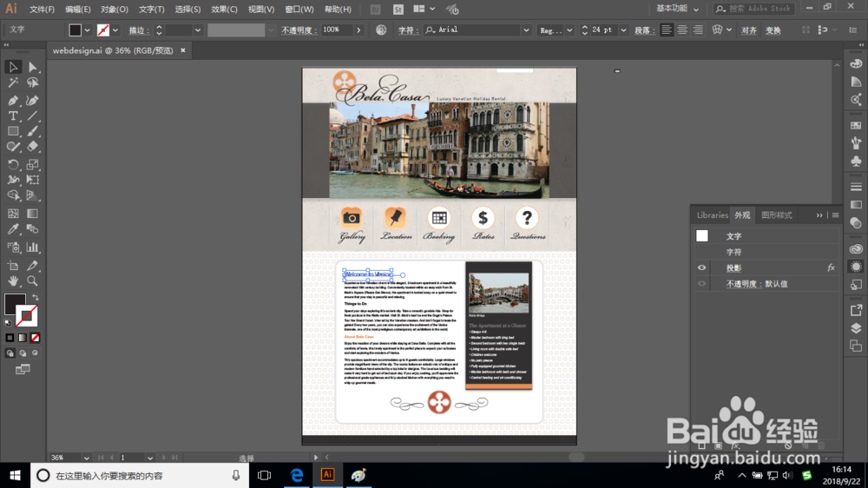This screenshot has width=868, height=488.
Task: Align paragraph text center
Action: click(682, 30)
